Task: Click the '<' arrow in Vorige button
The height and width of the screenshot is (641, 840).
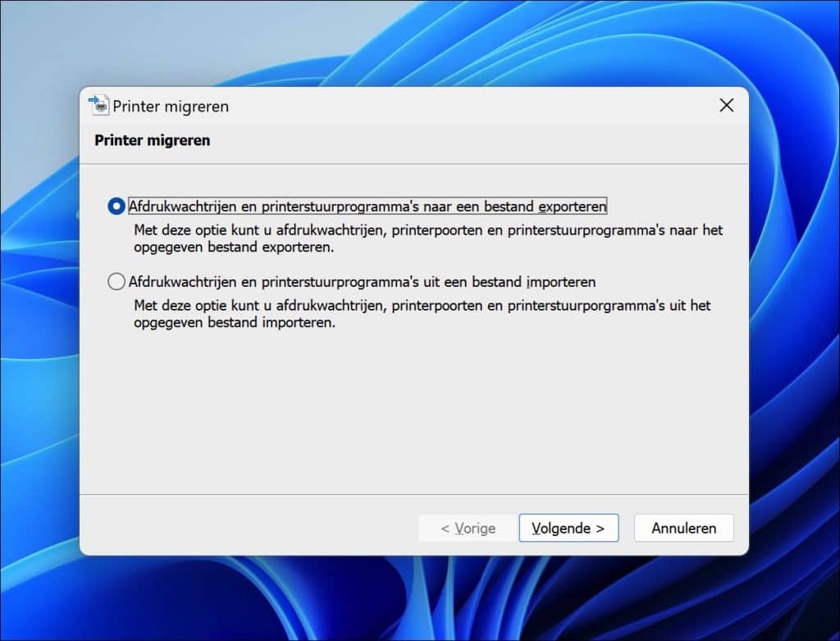Action: point(445,529)
